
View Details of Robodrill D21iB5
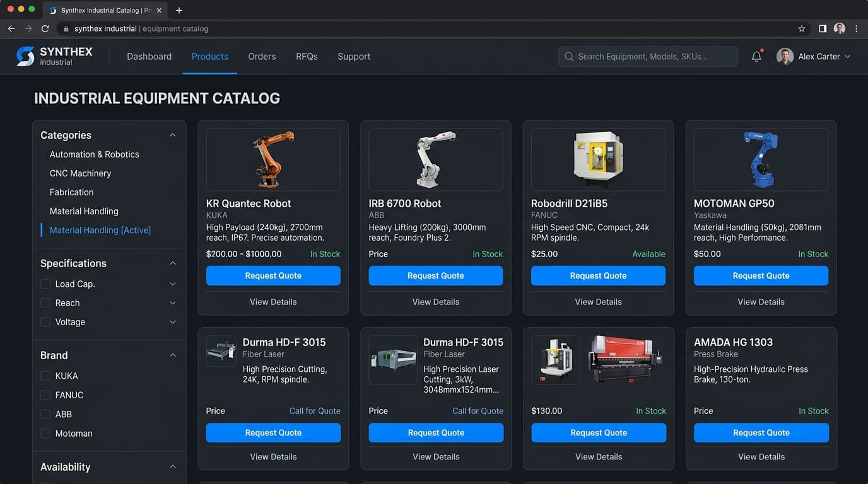pos(598,302)
